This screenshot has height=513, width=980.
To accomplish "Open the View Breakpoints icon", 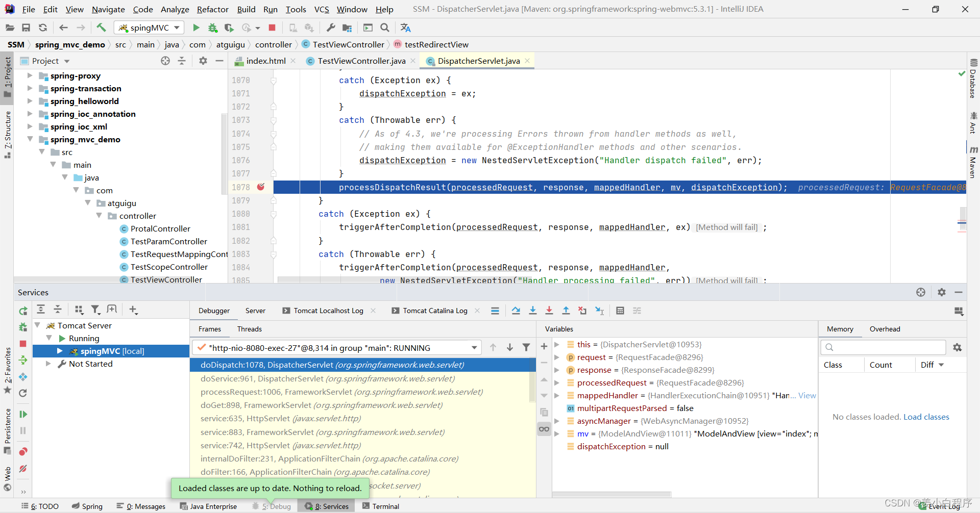I will [23, 452].
